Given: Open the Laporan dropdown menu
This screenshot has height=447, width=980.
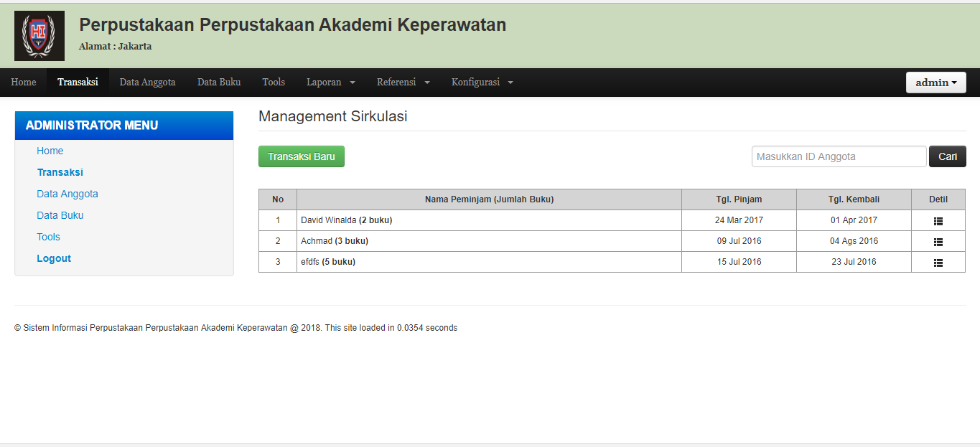Looking at the screenshot, I should click(330, 82).
